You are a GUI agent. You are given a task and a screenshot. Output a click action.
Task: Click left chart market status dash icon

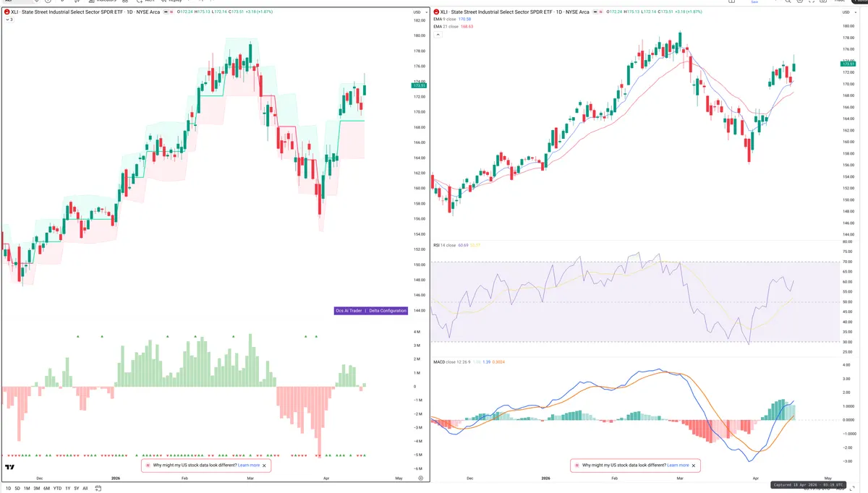click(x=166, y=12)
